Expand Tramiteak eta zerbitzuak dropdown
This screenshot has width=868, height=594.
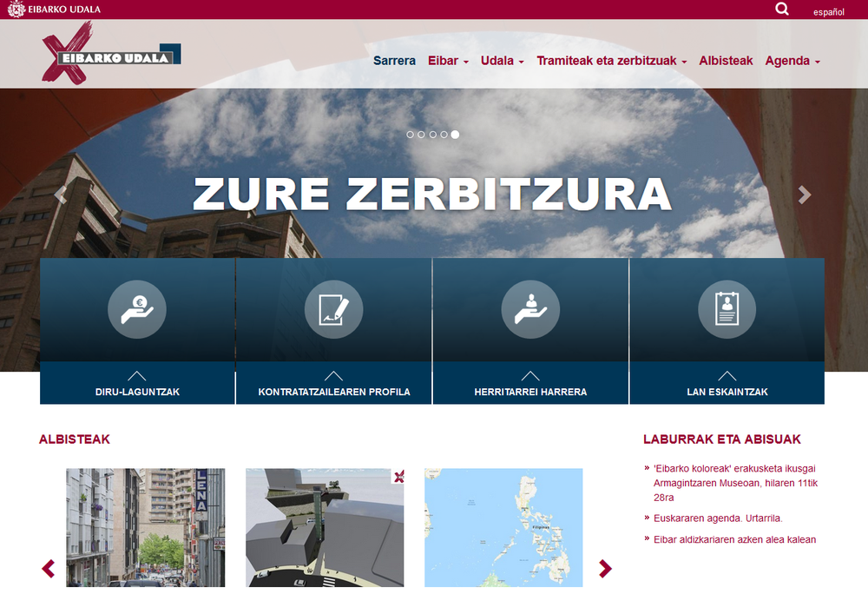(x=612, y=61)
